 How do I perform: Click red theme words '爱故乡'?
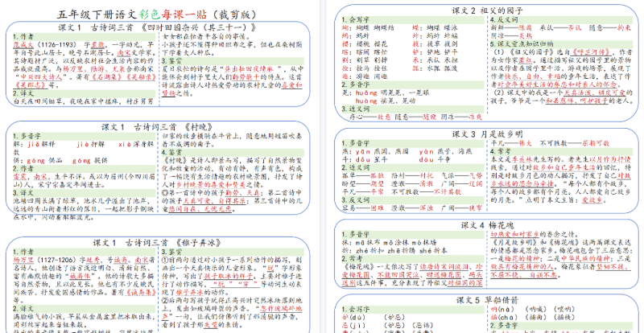coord(592,200)
